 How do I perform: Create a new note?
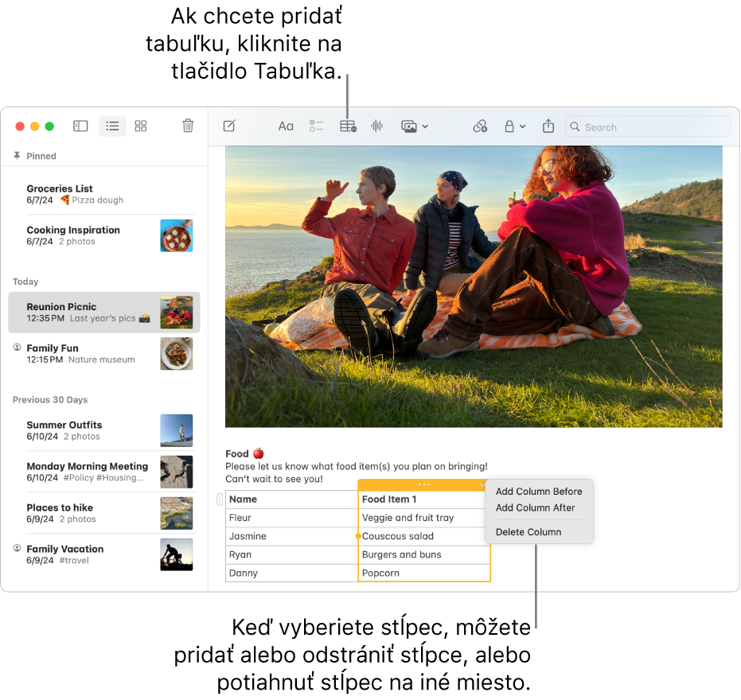(x=229, y=126)
